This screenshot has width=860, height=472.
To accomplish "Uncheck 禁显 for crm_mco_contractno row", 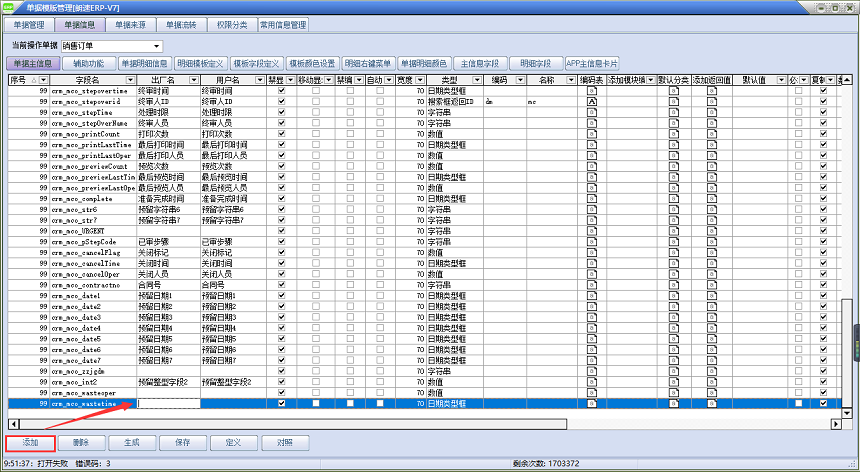I will pyautogui.click(x=282, y=285).
